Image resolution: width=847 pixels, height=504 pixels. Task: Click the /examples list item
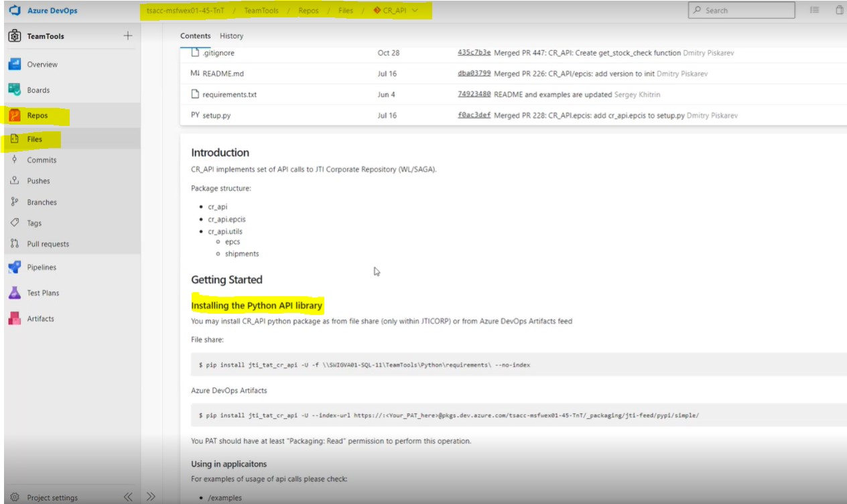(224, 498)
